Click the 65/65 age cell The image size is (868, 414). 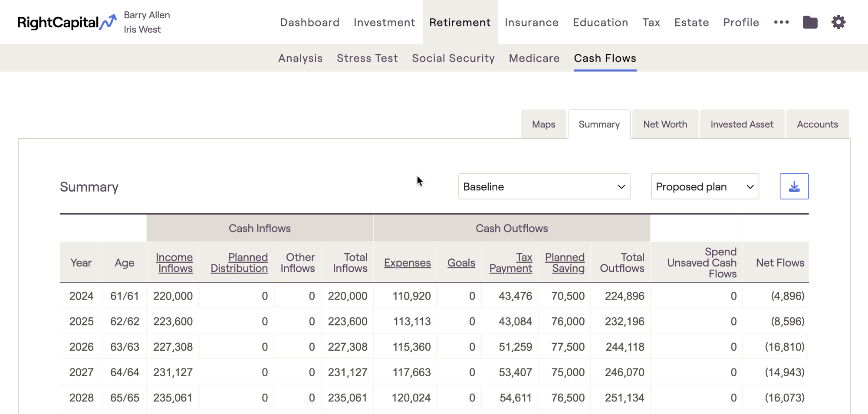(125, 398)
